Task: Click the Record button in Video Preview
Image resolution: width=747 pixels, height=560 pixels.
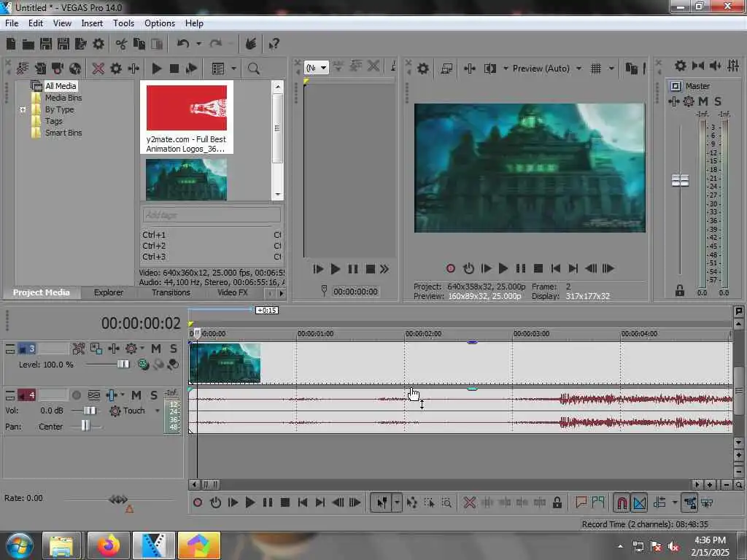Action: 450,268
